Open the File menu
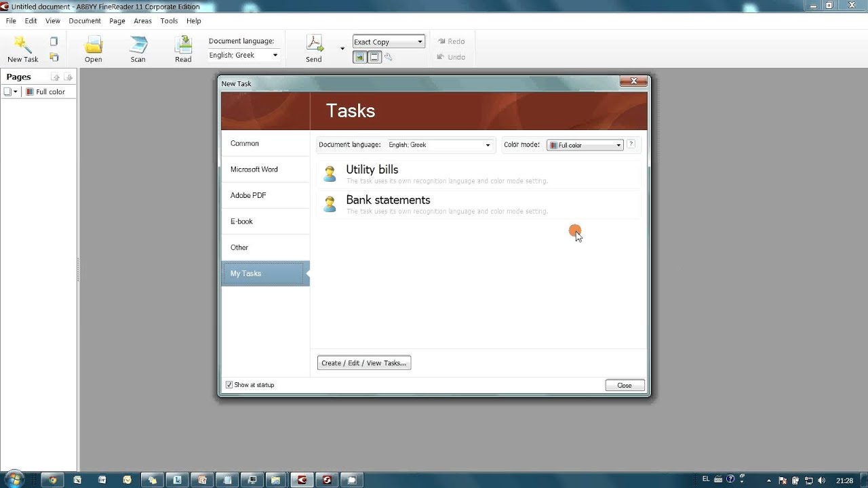The width and height of the screenshot is (868, 488). coord(11,21)
